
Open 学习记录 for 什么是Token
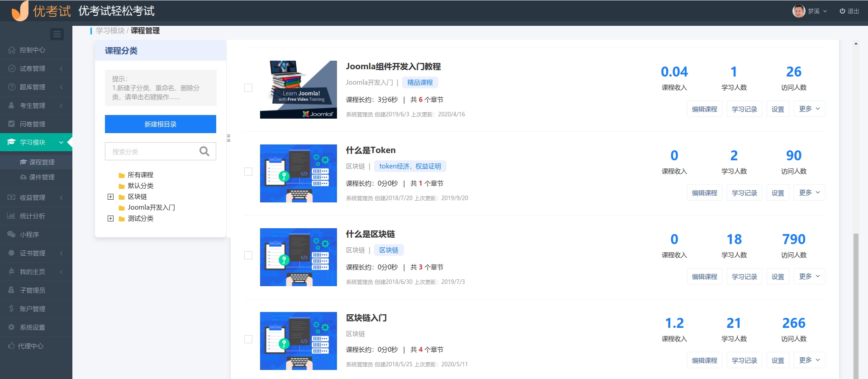pos(745,193)
